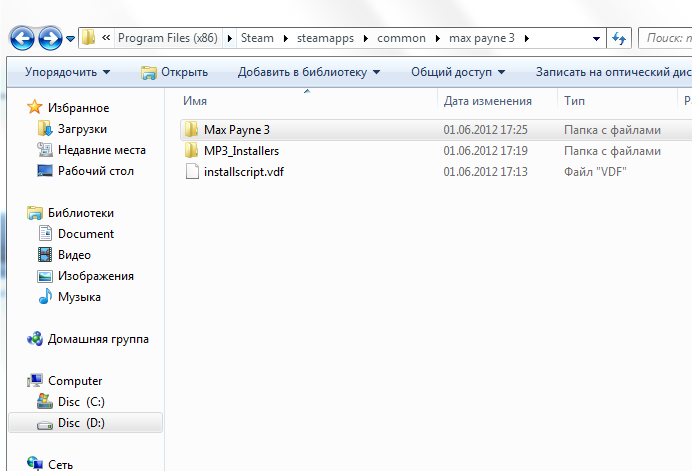This screenshot has width=692, height=471.
Task: Click the Файл "VDF" type cell
Action: 595,172
